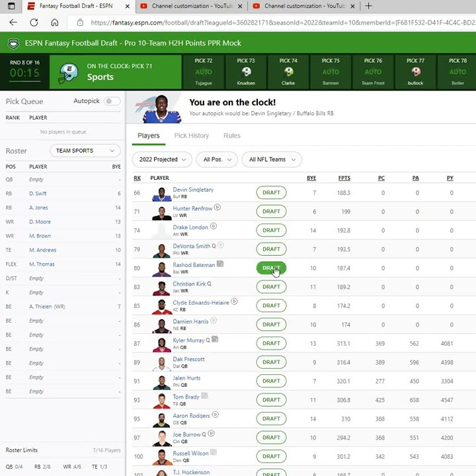Click Pick 74 Clarke helmet
This screenshot has height=476, width=476.
coord(288,71)
